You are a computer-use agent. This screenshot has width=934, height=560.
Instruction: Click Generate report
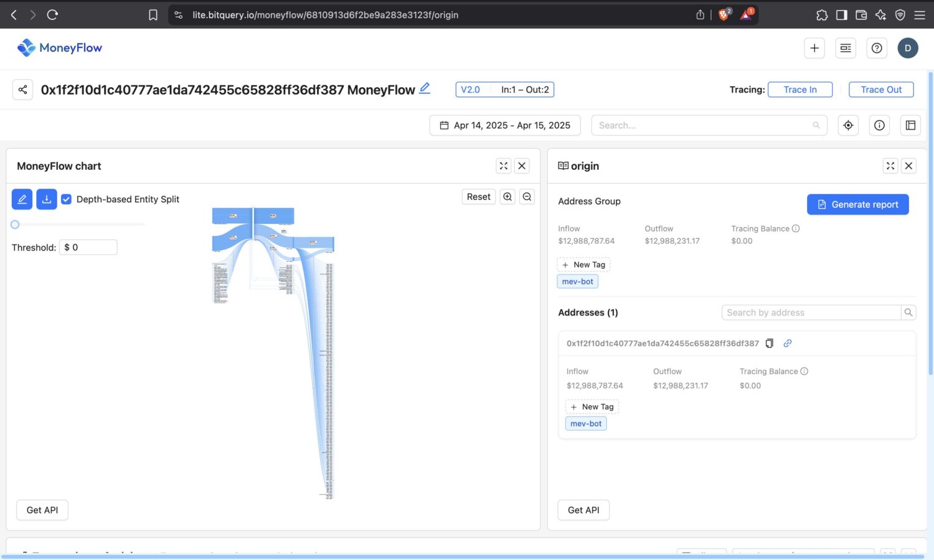pyautogui.click(x=858, y=204)
